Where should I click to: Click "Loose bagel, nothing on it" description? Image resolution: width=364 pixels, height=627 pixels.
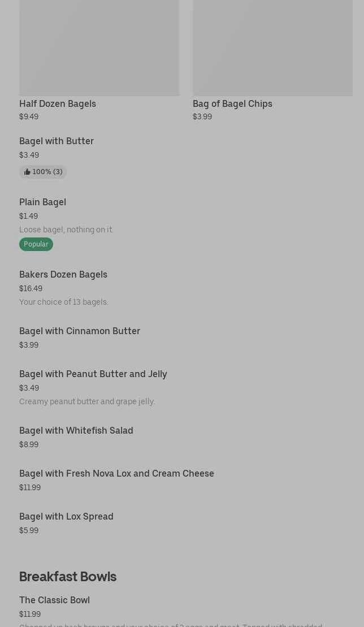click(x=66, y=230)
